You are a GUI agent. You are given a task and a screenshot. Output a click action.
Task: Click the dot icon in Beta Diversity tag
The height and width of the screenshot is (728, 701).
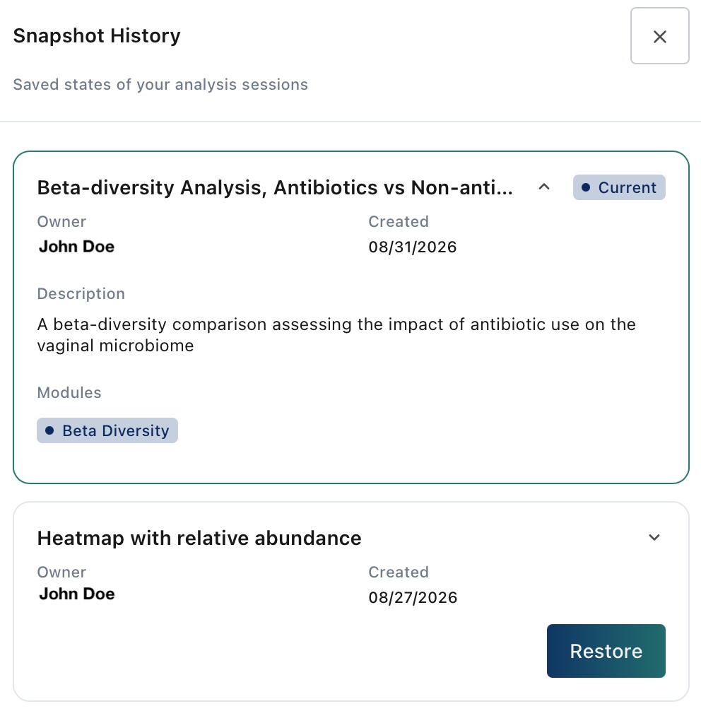[49, 430]
